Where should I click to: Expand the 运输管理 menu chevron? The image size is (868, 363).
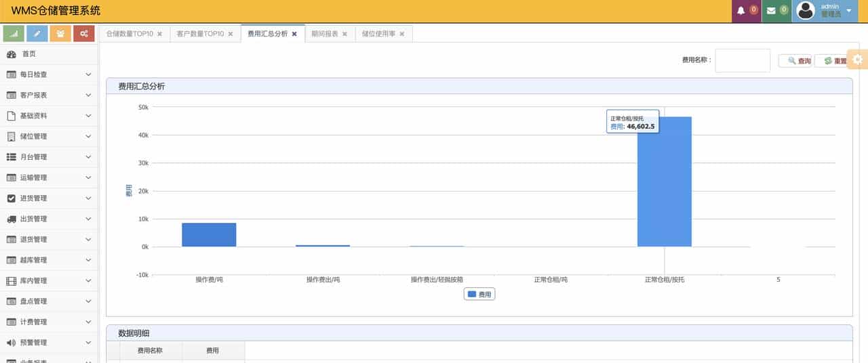(x=88, y=177)
